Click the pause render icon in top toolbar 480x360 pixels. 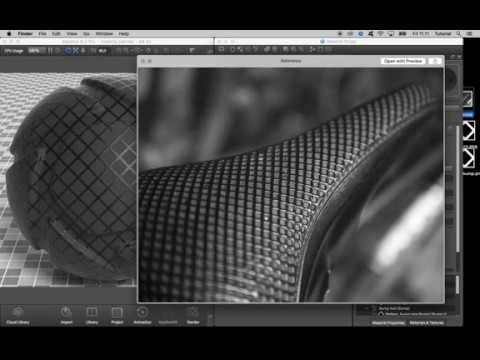tap(50, 51)
